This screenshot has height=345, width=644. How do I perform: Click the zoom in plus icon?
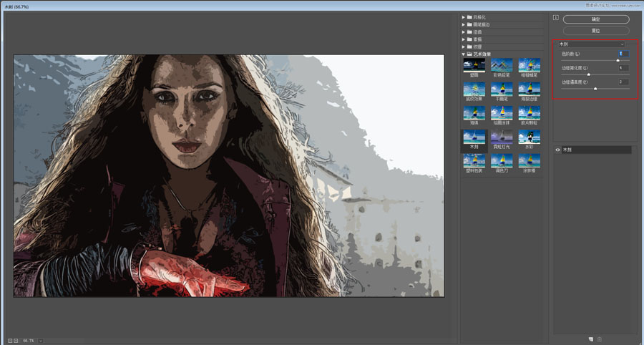point(16,341)
